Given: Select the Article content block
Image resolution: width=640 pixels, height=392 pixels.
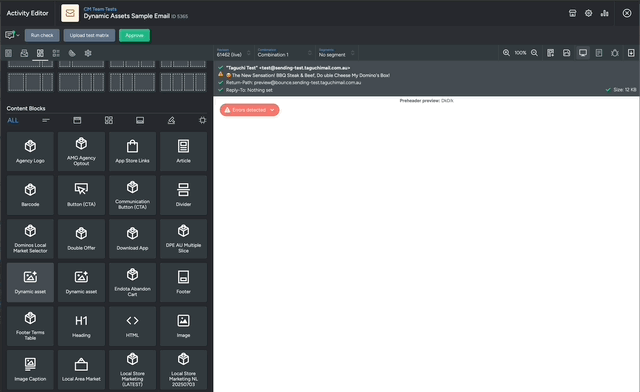Looking at the screenshot, I should [183, 151].
